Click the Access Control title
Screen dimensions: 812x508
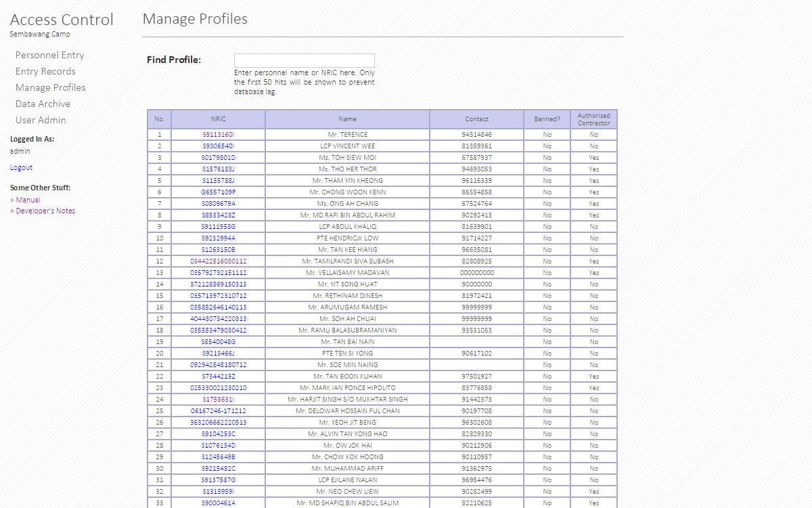62,20
